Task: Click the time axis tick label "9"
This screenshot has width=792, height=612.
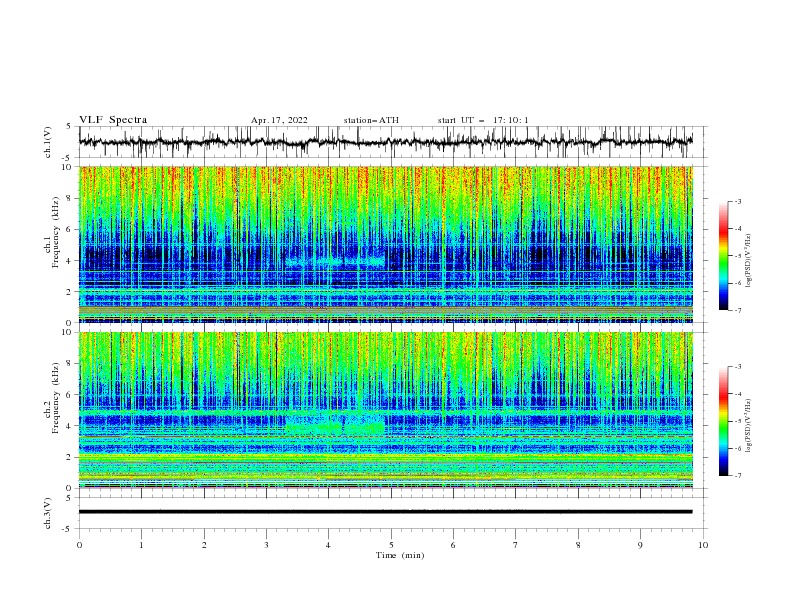Action: (640, 545)
